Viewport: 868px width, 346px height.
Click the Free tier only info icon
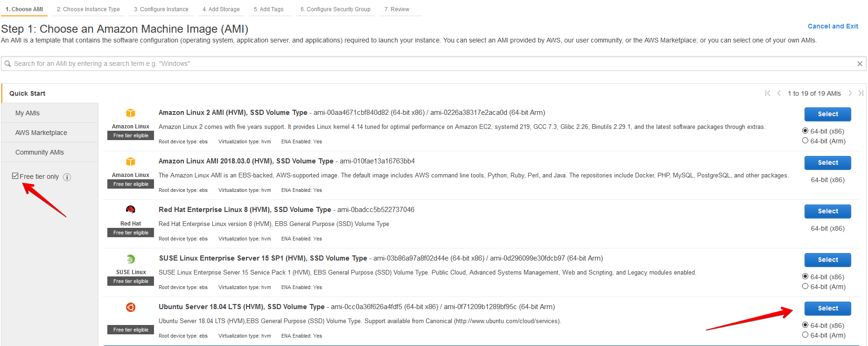tap(67, 177)
